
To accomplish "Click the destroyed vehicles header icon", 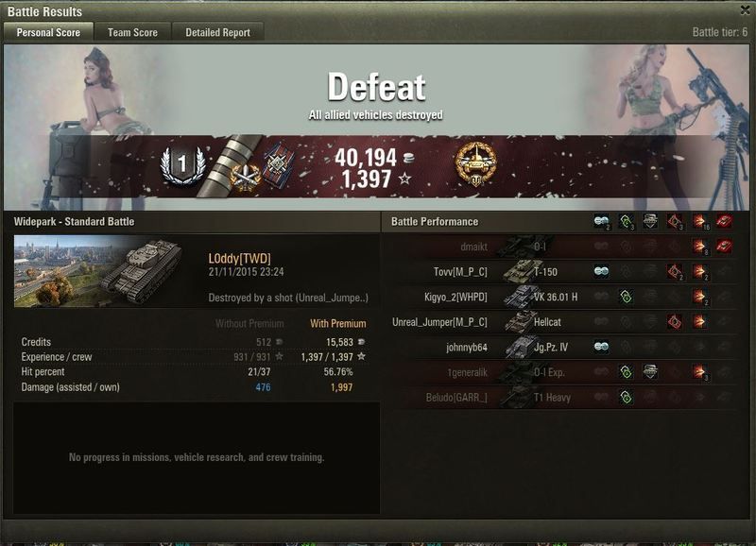I will 725,221.
